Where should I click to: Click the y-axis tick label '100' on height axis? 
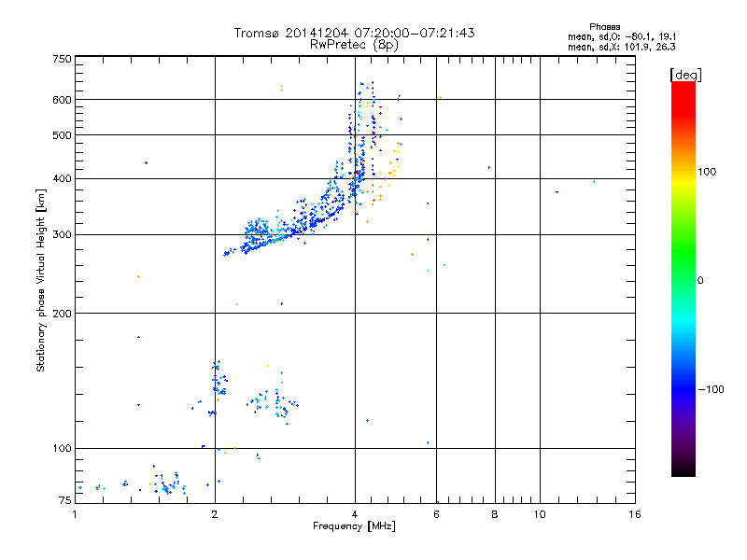(x=62, y=449)
